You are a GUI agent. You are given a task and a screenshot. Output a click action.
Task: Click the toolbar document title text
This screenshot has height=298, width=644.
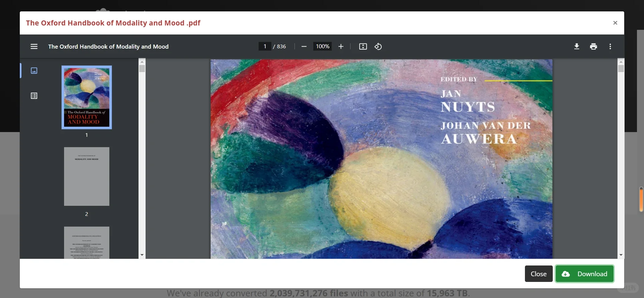tap(108, 47)
